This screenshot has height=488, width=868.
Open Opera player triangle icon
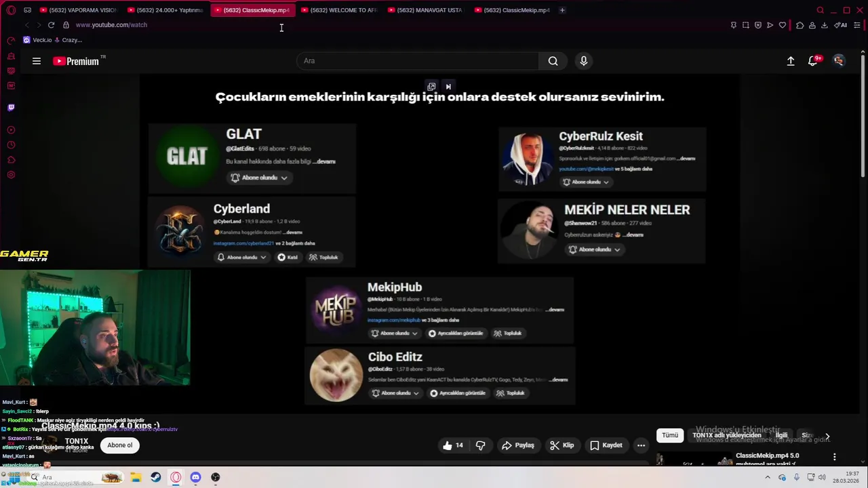(x=770, y=25)
